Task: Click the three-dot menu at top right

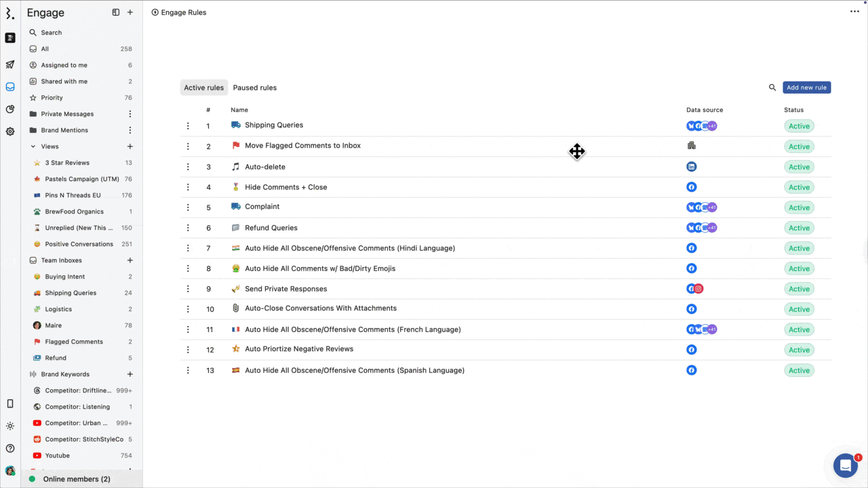Action: point(854,12)
